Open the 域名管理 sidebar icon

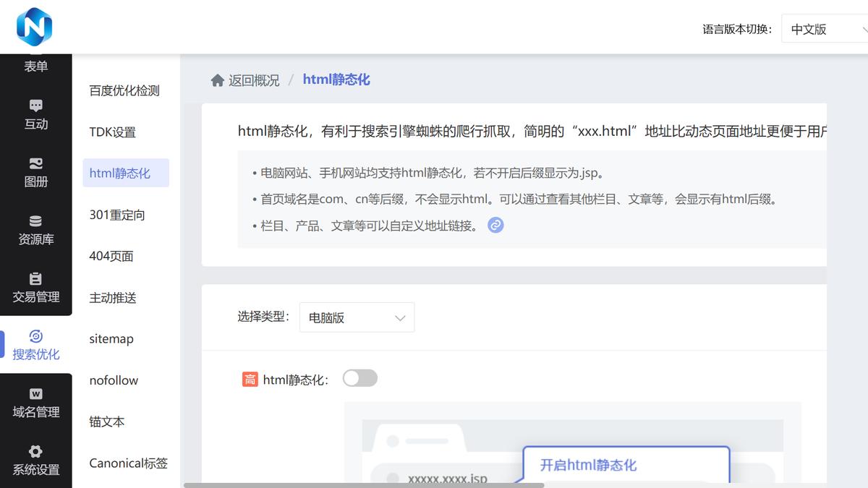tap(36, 394)
